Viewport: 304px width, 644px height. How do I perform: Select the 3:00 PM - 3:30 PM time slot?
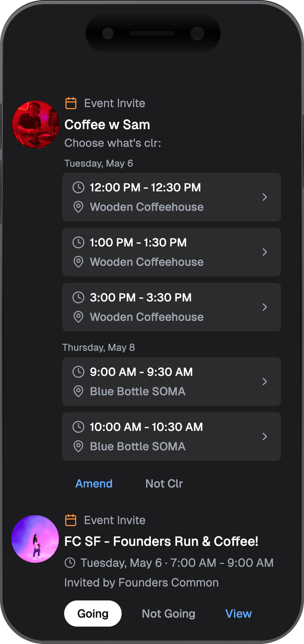[x=171, y=307]
